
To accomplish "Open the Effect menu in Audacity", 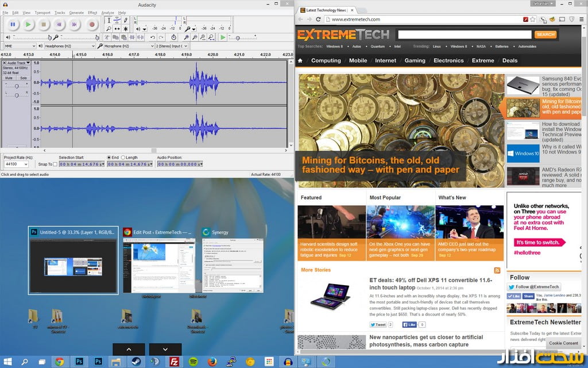I will [x=92, y=12].
